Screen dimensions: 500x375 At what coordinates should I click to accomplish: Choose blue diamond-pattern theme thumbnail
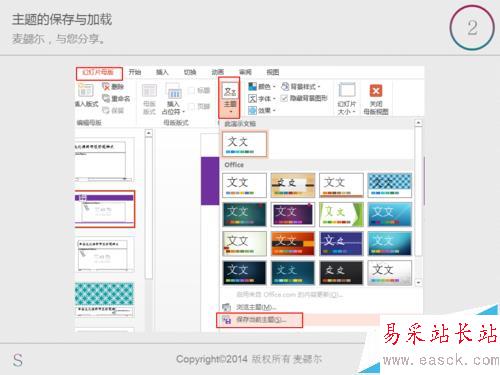coord(390,185)
